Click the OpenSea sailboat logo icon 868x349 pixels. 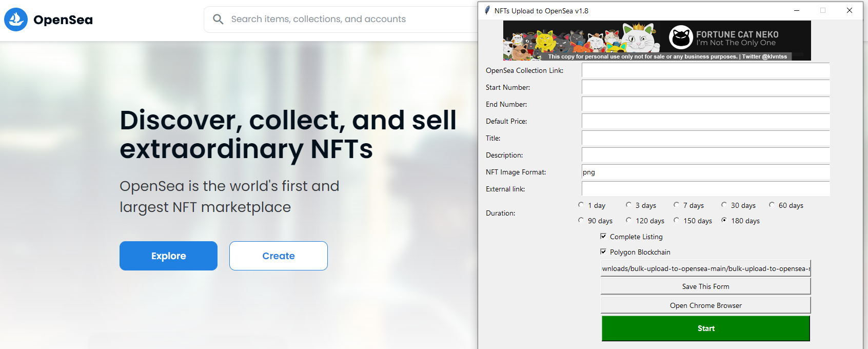click(16, 19)
